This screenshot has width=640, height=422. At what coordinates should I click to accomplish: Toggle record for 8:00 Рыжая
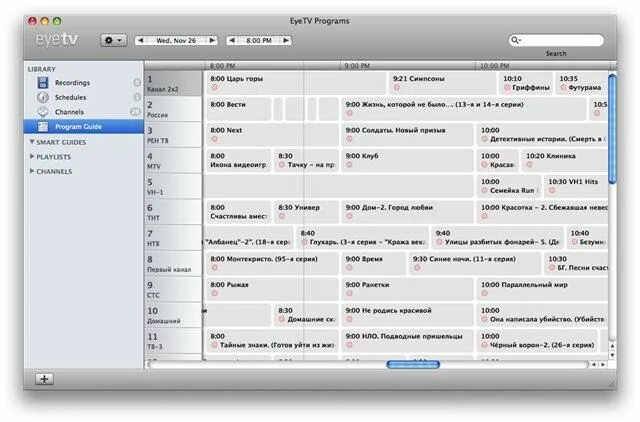(x=215, y=293)
